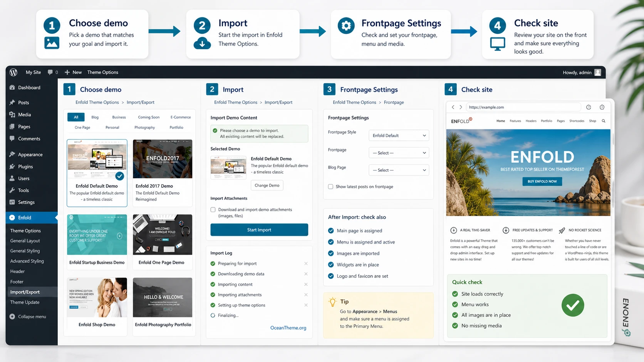Click the Change Demo button
Screen dimensions: 644x362
[x=267, y=185]
